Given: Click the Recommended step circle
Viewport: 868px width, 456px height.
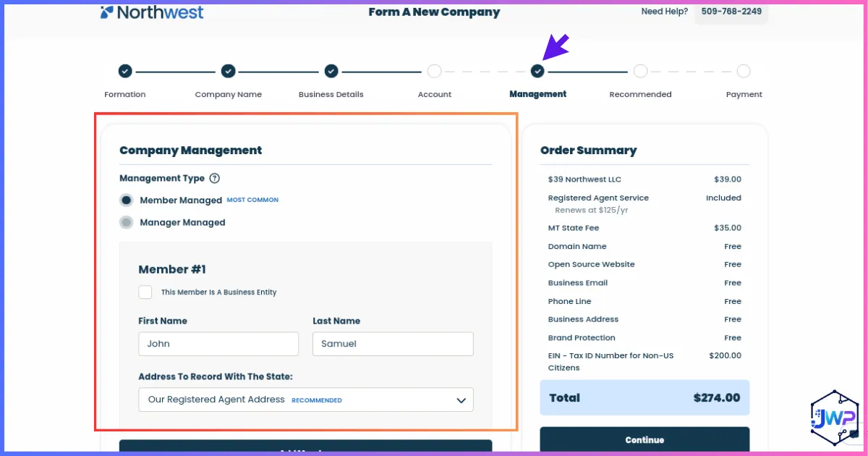Looking at the screenshot, I should 640,71.
